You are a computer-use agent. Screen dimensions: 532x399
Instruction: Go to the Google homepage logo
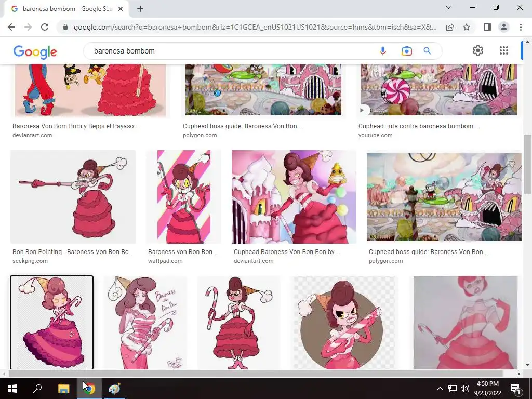click(35, 51)
